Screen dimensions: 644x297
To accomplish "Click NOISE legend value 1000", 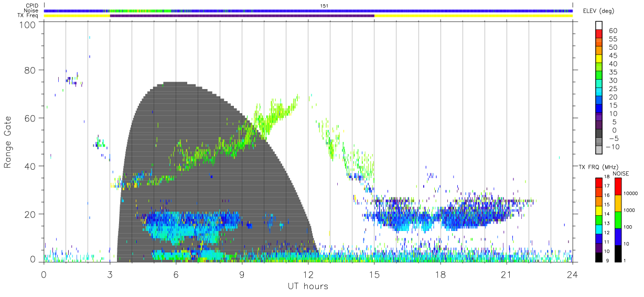I will [x=630, y=210].
